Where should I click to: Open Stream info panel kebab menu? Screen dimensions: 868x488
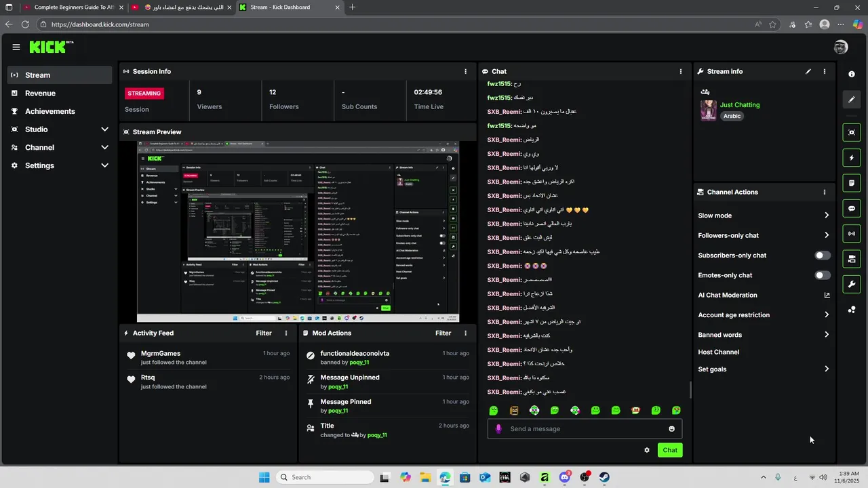click(825, 71)
